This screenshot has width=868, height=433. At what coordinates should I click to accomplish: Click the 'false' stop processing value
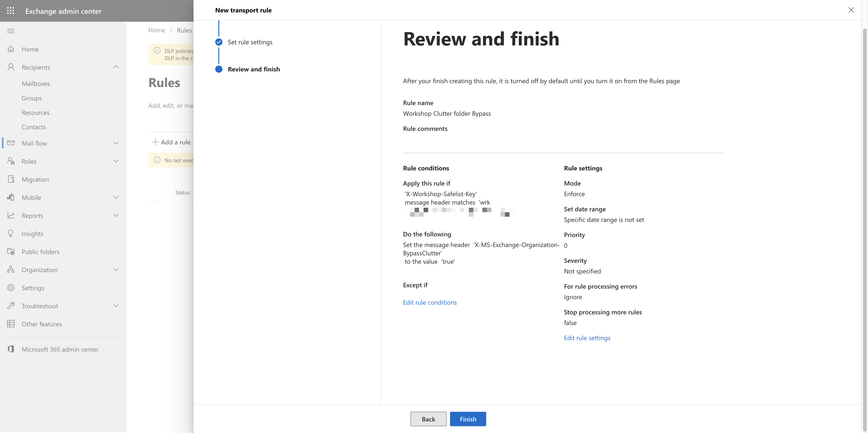pos(570,323)
